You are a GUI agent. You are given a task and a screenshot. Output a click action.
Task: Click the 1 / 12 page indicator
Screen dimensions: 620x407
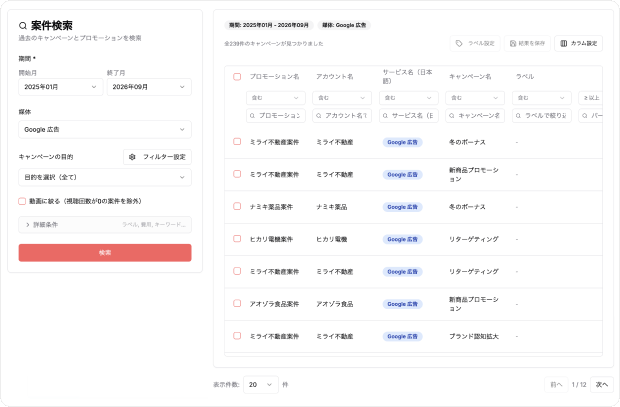click(579, 384)
